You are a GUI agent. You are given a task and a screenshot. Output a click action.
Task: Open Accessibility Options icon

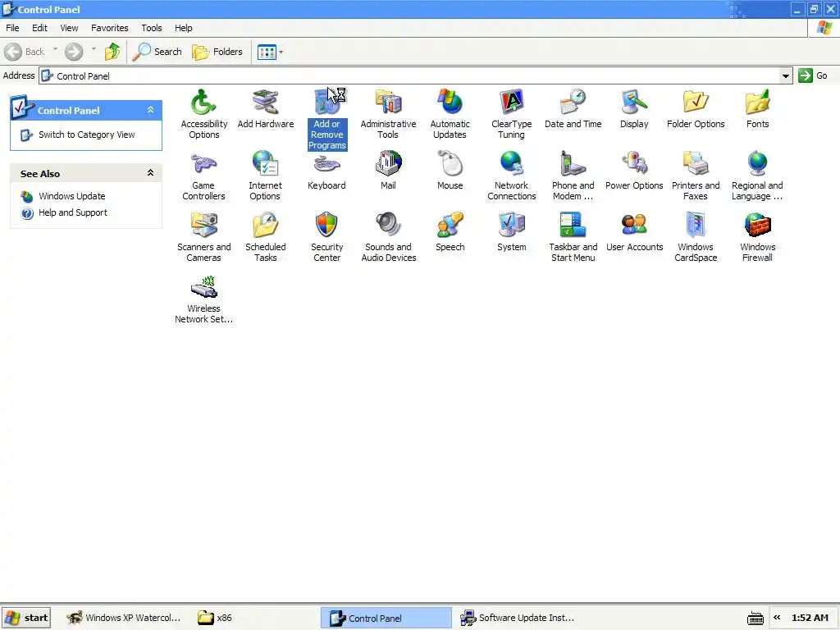click(x=203, y=102)
